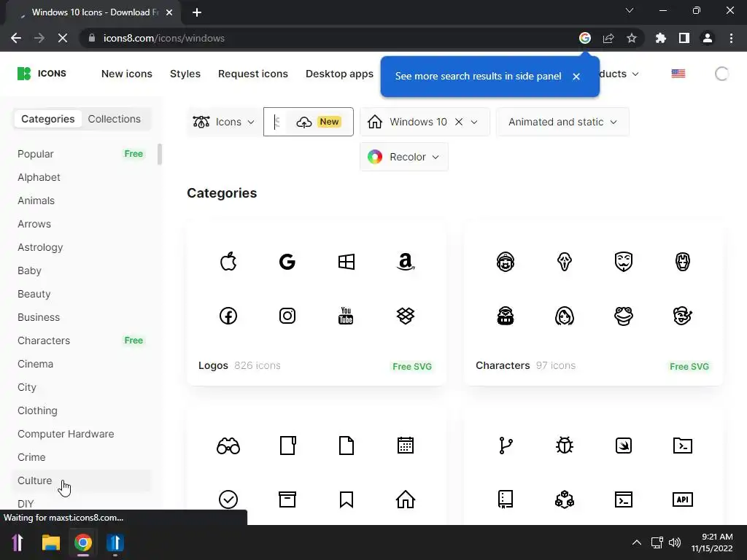Choose the checkmark circle icon
The image size is (747, 560).
click(228, 499)
